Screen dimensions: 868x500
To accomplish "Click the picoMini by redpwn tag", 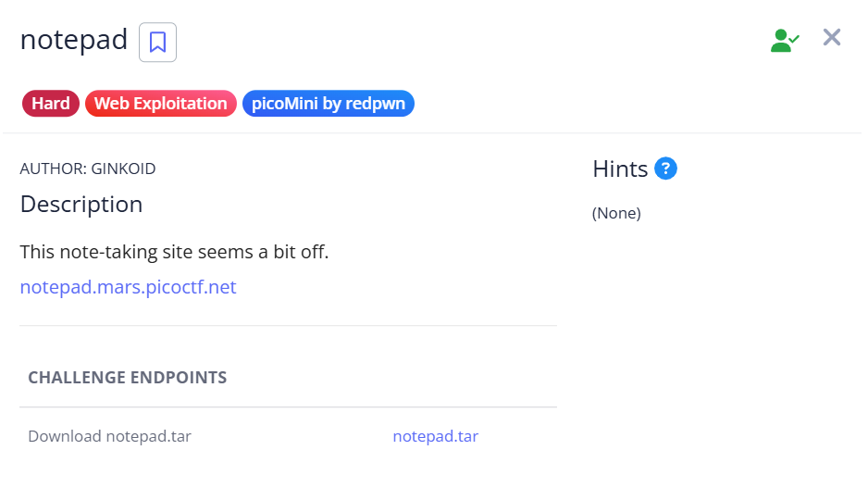I will 328,104.
